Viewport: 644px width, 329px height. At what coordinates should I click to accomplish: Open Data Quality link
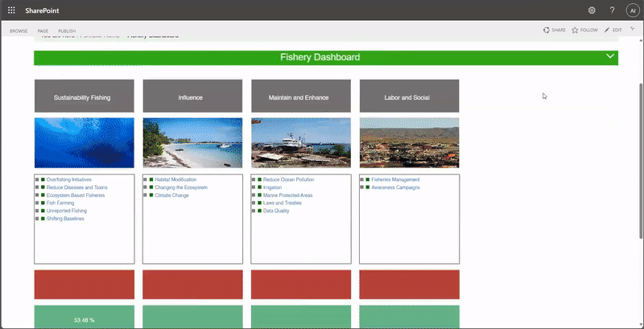(x=276, y=211)
